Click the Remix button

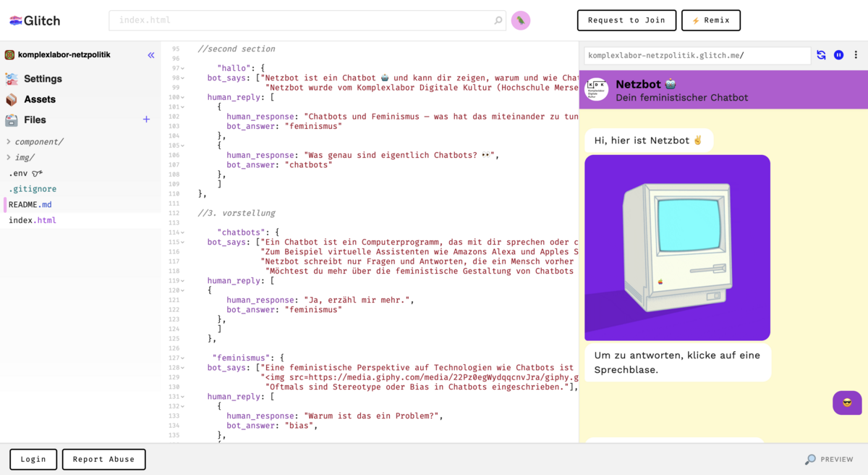711,20
